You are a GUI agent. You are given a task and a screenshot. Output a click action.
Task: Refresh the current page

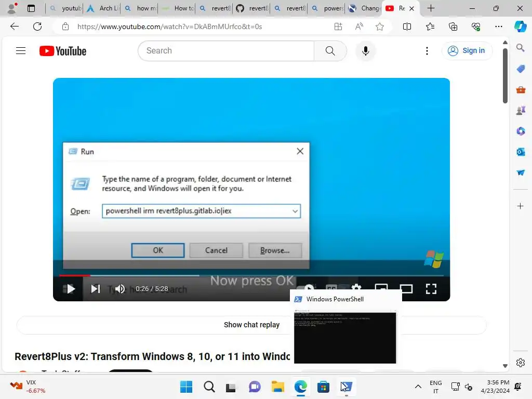pos(37,26)
